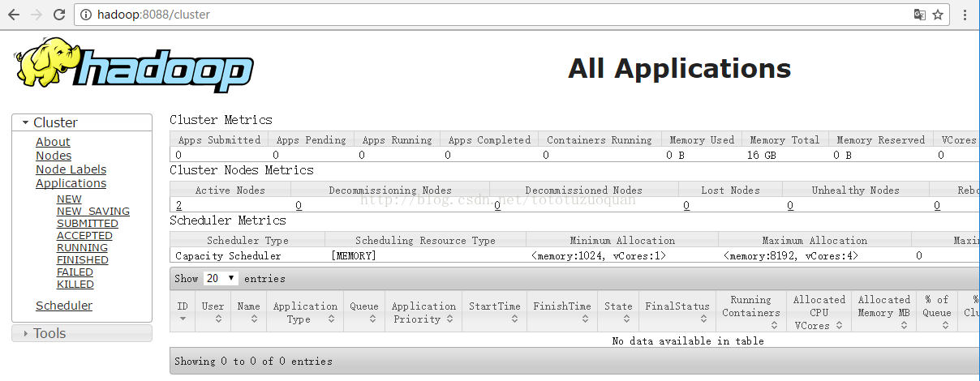
Task: Filter applications by RUNNING state
Action: pyautogui.click(x=82, y=248)
